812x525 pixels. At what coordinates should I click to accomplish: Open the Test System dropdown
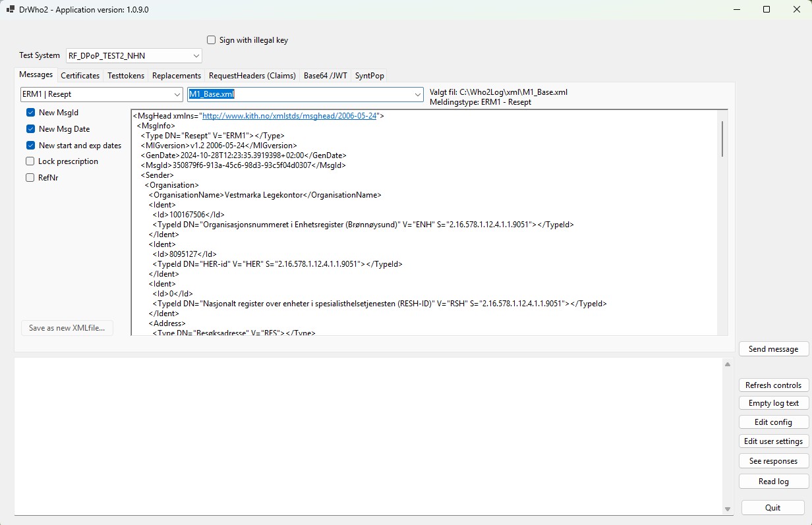(195, 55)
